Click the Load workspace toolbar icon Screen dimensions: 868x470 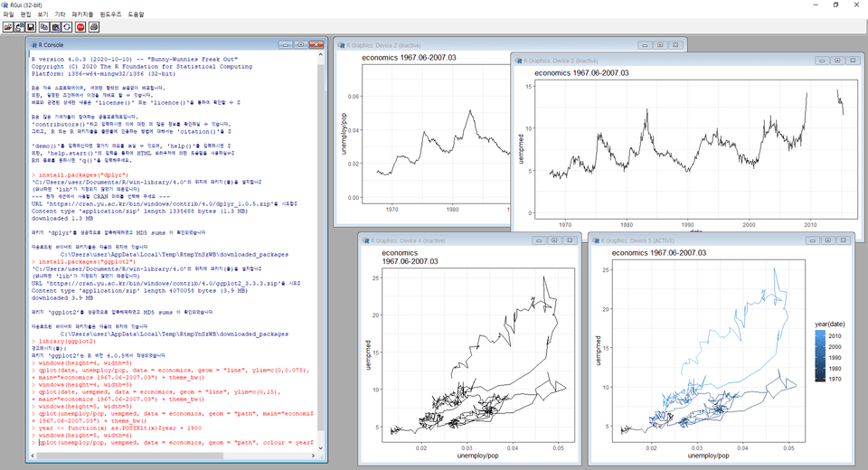click(x=20, y=27)
